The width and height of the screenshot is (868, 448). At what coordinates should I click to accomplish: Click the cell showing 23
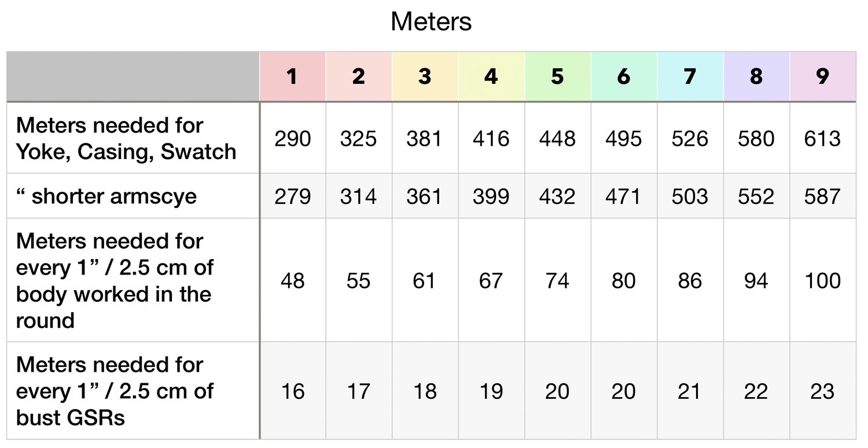[823, 391]
